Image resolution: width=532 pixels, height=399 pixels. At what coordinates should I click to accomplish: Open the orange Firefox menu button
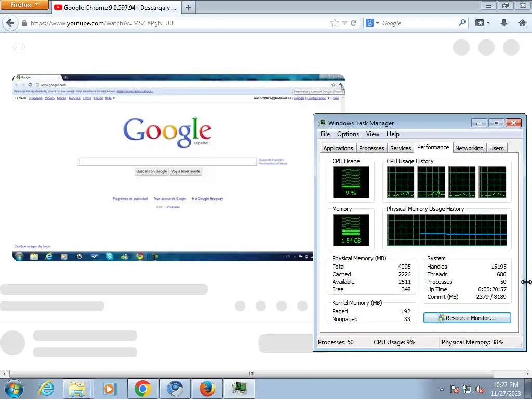(x=24, y=5)
